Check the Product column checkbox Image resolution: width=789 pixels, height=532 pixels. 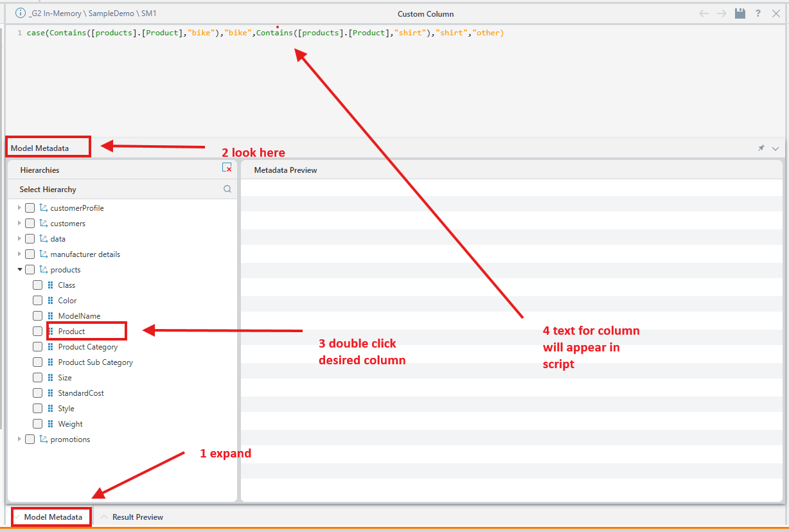coord(38,332)
